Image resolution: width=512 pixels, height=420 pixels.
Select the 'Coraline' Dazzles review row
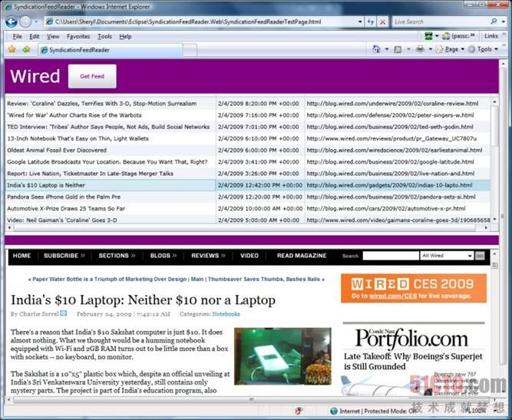247,104
